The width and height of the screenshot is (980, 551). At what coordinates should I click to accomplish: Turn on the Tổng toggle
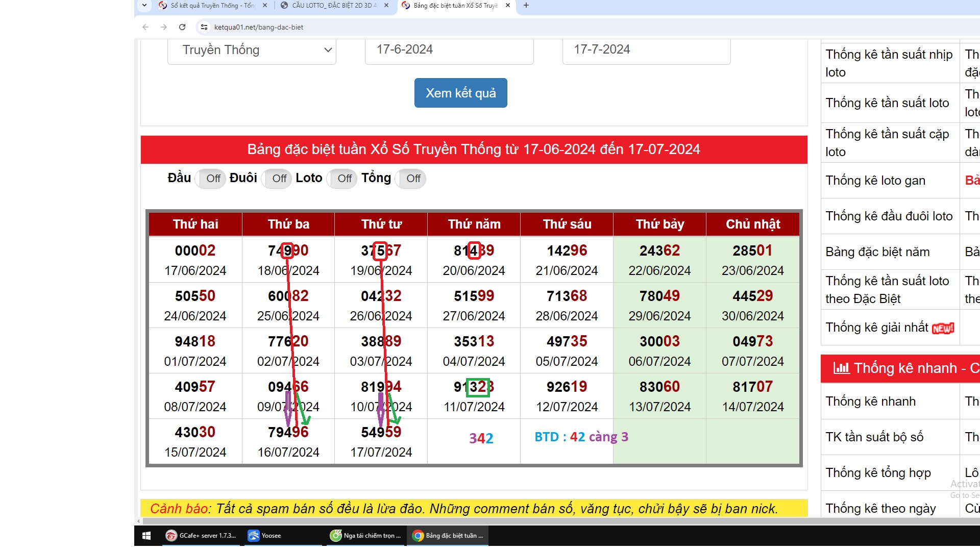point(410,179)
